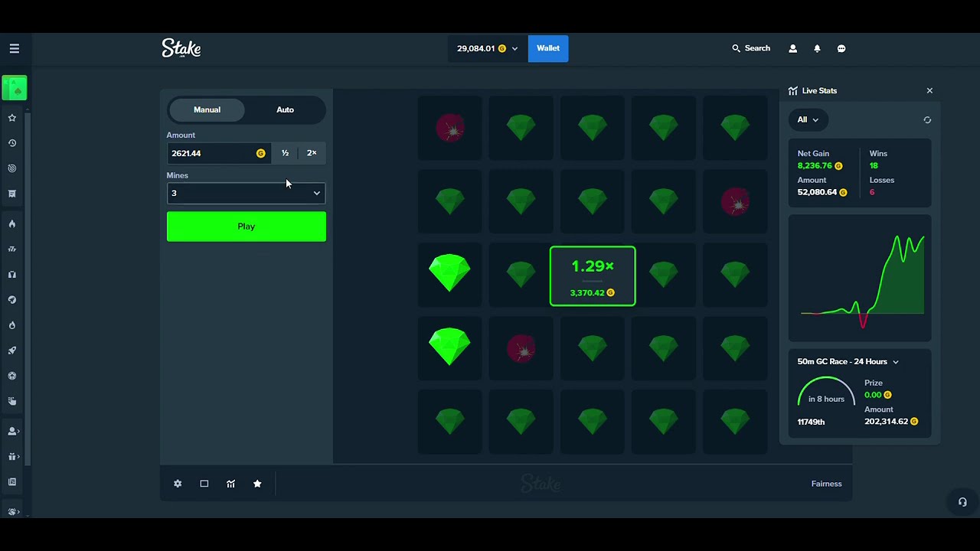The width and height of the screenshot is (980, 551).
Task: Open the My Bets receipt sidebar icon
Action: point(12,194)
